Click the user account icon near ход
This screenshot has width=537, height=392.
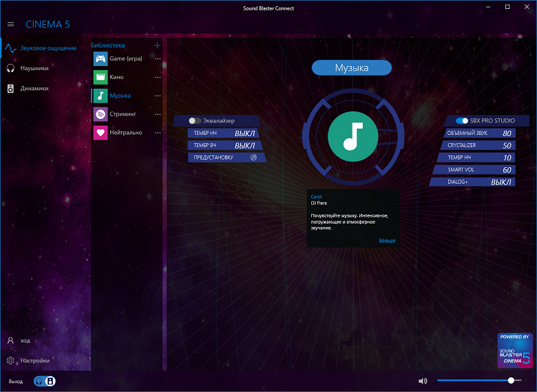coord(10,340)
